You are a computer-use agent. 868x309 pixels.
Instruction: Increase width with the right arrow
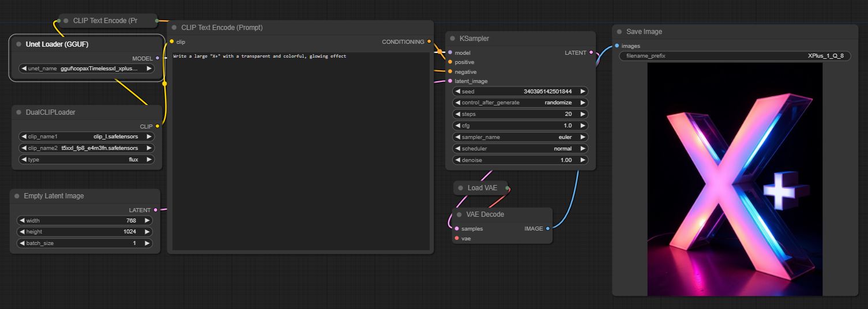147,220
